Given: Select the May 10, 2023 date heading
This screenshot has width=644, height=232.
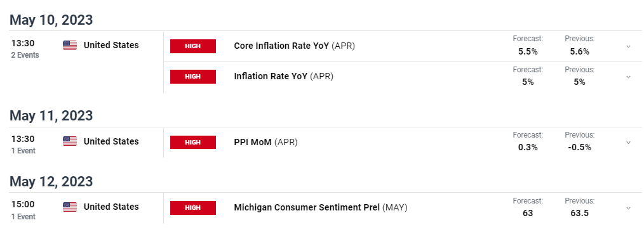Looking at the screenshot, I should [x=51, y=20].
